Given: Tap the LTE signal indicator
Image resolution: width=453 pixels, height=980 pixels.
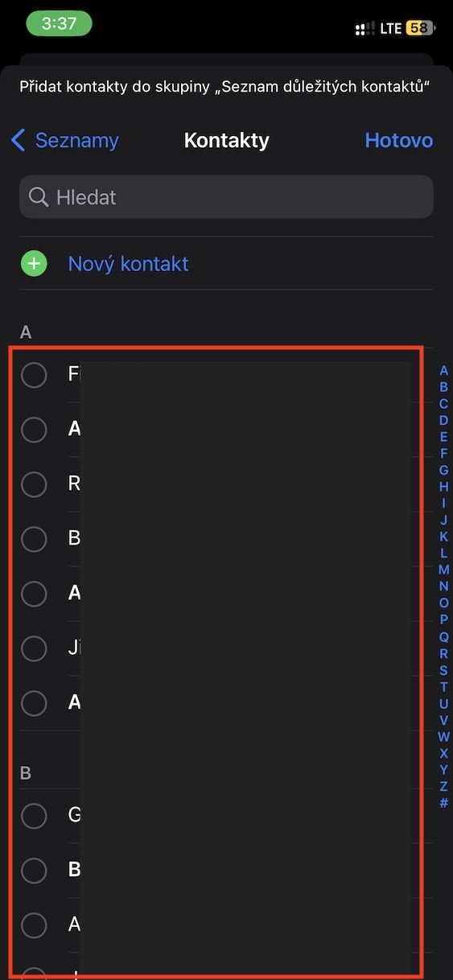Looking at the screenshot, I should pos(391,28).
